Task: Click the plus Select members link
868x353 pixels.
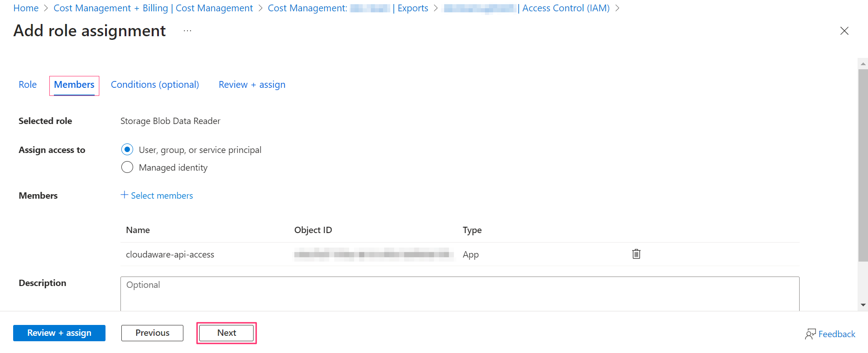Action: pyautogui.click(x=157, y=196)
